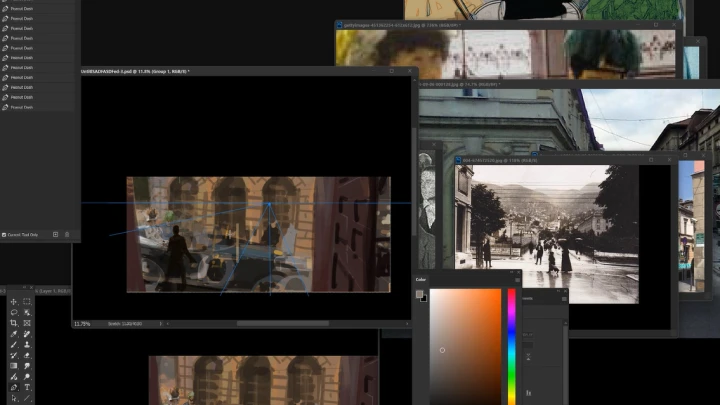Select the highlighted Pen tool
720x405 pixels.
tap(14, 388)
